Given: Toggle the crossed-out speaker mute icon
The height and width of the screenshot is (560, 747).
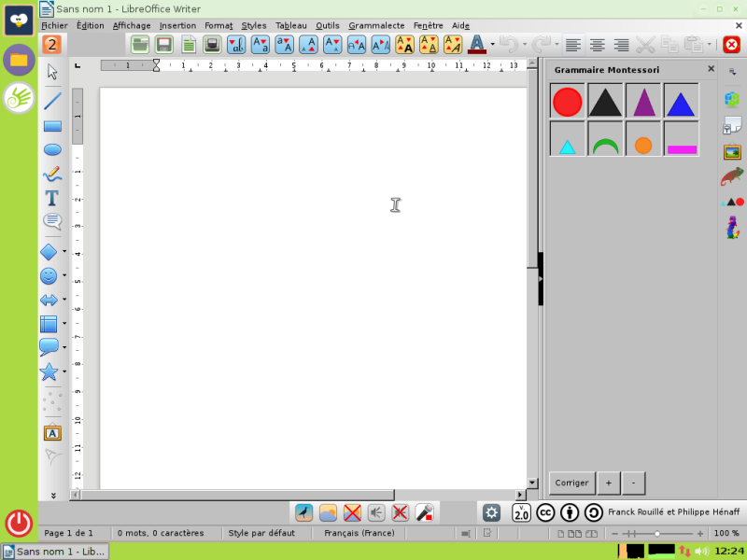Looking at the screenshot, I should pos(400,512).
